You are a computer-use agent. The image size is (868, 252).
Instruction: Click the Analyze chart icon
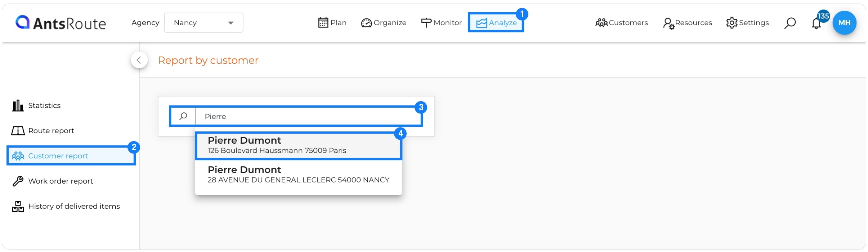click(x=482, y=23)
